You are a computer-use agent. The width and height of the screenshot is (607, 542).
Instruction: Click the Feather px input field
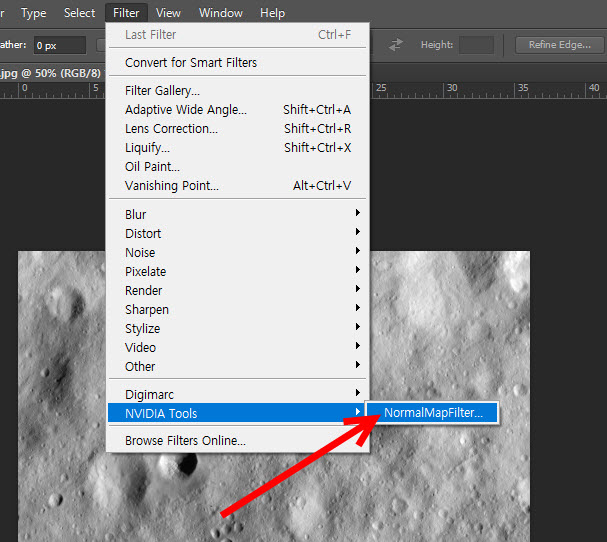click(x=60, y=45)
